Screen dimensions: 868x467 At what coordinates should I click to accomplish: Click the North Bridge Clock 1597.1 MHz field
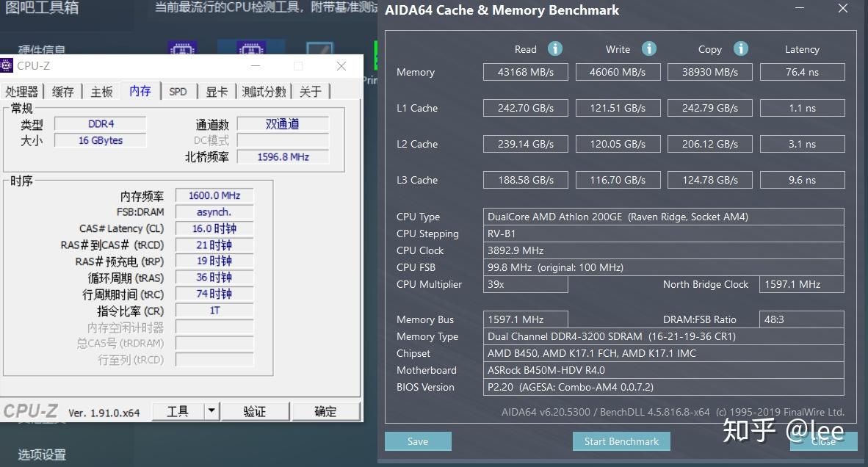[x=802, y=284]
